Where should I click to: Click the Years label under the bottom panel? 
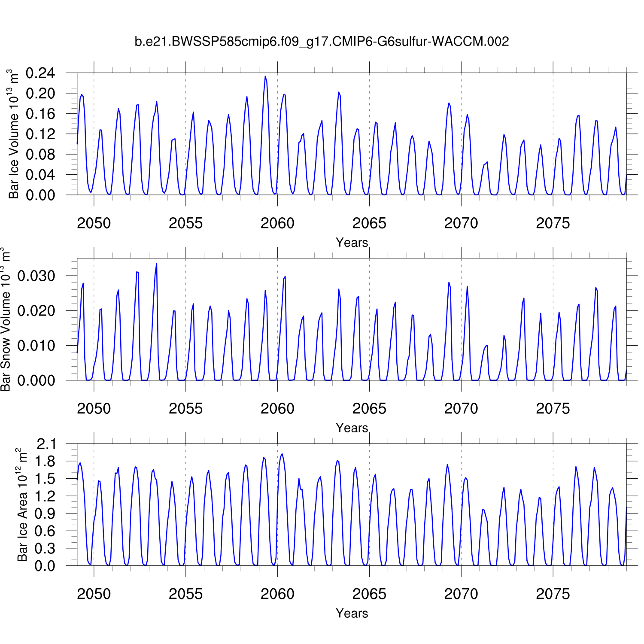coord(352,614)
